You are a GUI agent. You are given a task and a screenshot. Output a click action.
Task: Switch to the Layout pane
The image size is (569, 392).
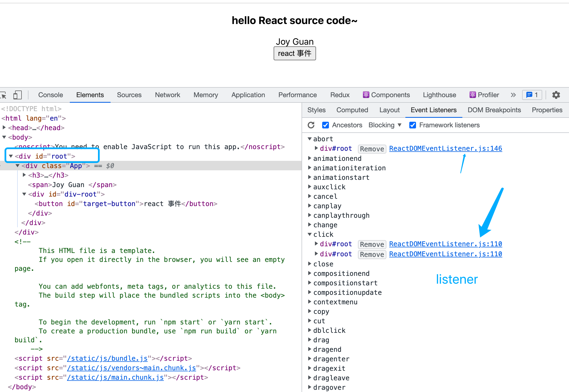(x=389, y=110)
